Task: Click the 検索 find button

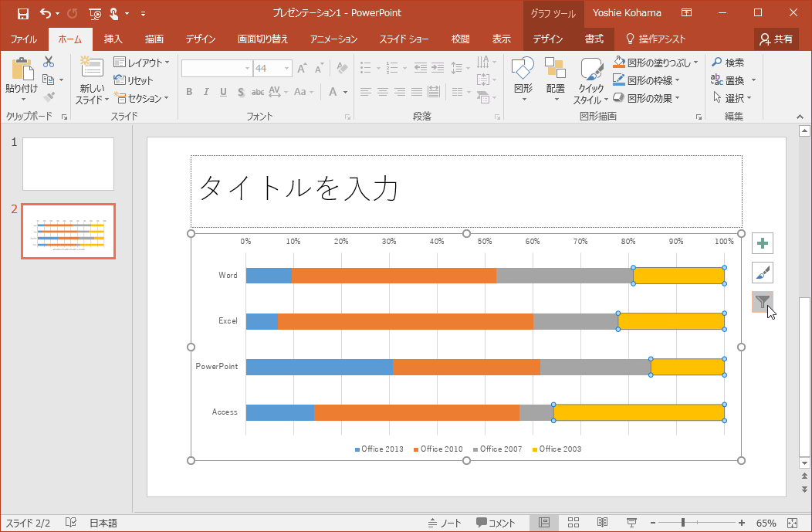Action: click(728, 63)
